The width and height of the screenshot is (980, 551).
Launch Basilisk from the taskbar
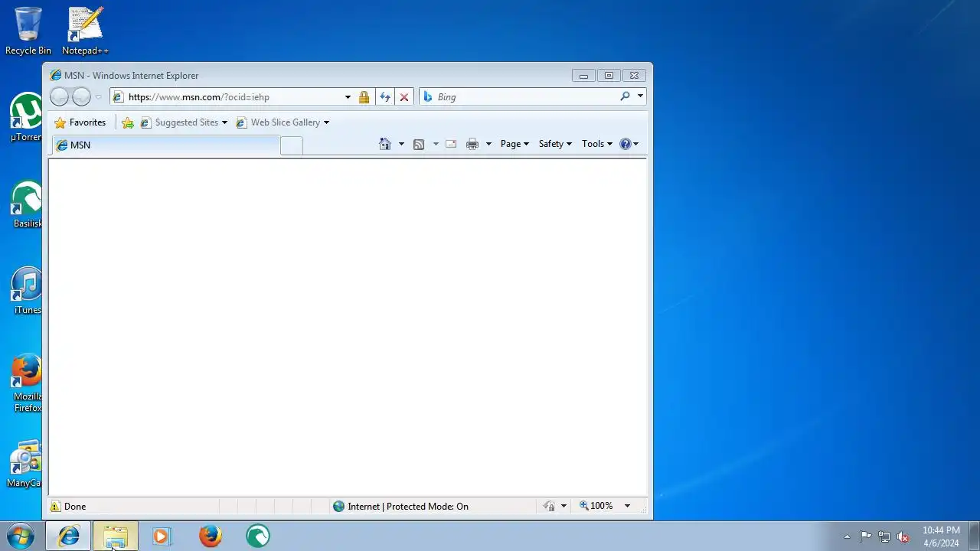[x=257, y=536]
